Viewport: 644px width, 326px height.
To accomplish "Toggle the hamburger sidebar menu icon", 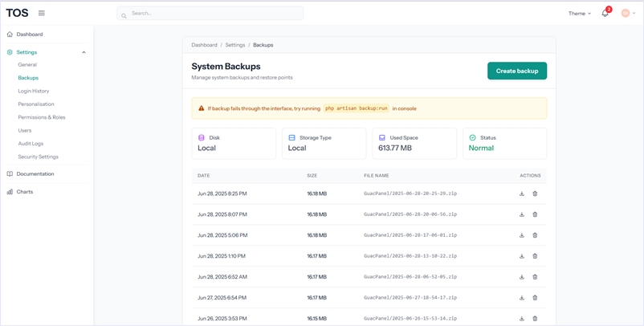I will click(x=42, y=13).
